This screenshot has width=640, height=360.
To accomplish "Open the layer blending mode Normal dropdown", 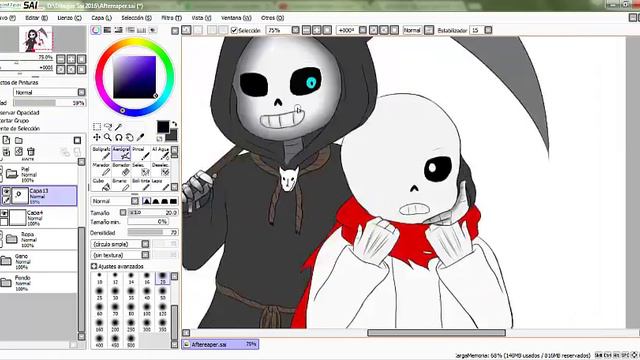I will pyautogui.click(x=50, y=93).
